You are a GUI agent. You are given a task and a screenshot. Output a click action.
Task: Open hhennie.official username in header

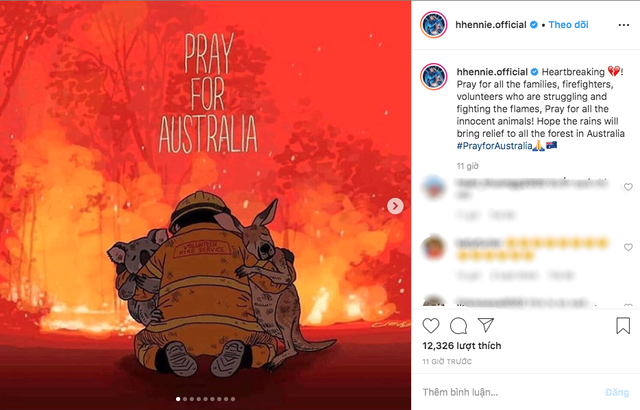(x=491, y=25)
